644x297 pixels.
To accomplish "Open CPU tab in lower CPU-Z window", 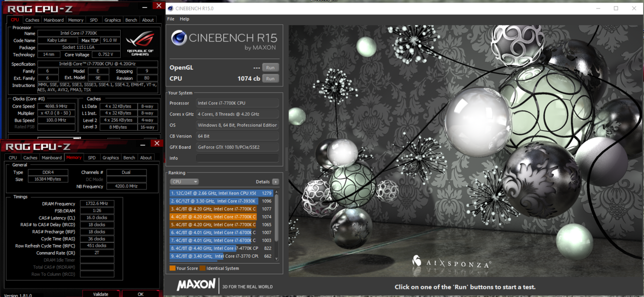I will pyautogui.click(x=13, y=158).
